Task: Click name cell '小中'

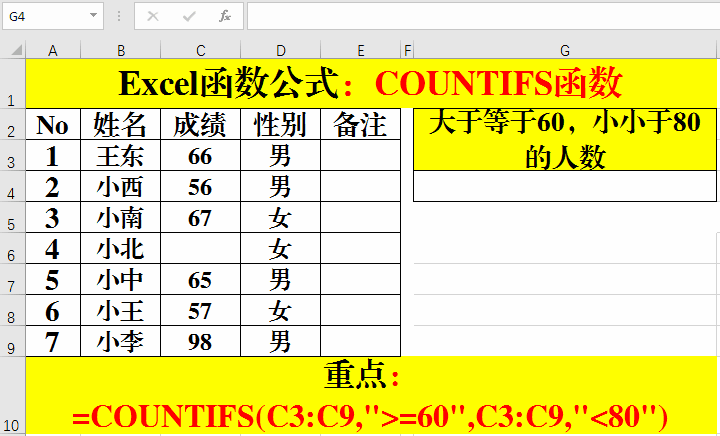Action: pos(120,279)
